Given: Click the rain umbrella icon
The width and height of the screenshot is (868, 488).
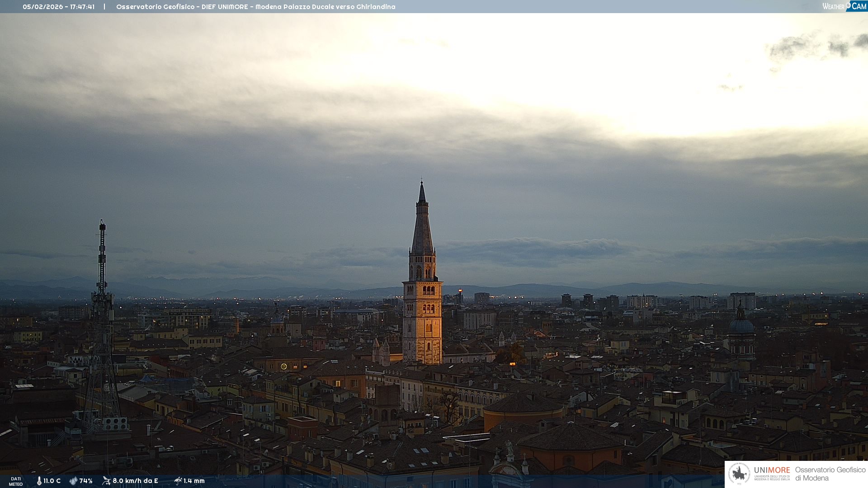Looking at the screenshot, I should (178, 481).
